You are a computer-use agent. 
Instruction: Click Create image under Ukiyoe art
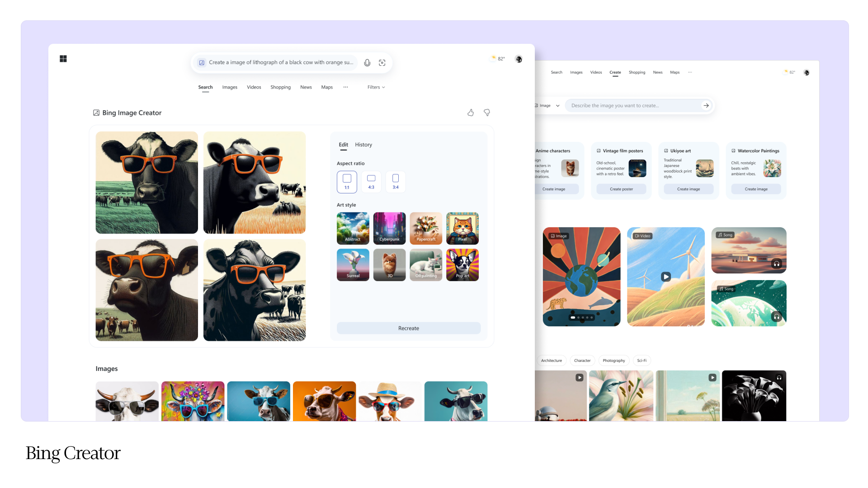[x=689, y=189]
